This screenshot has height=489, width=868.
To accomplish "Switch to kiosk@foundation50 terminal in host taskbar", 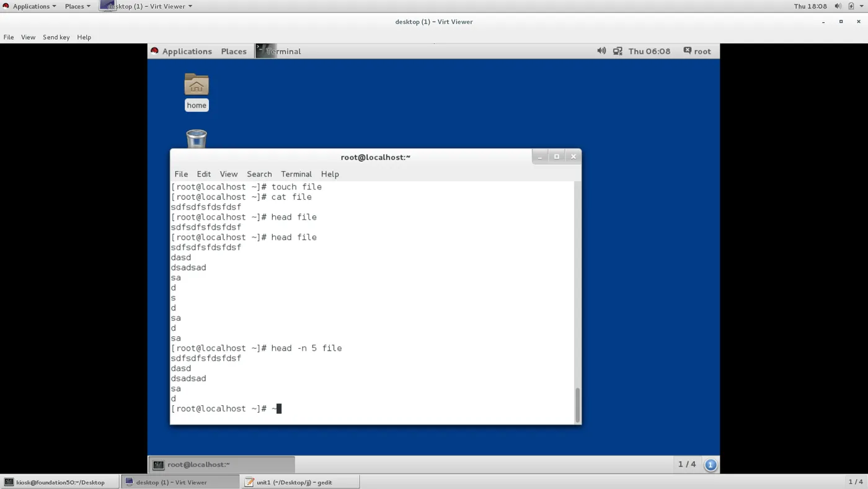I will point(60,482).
